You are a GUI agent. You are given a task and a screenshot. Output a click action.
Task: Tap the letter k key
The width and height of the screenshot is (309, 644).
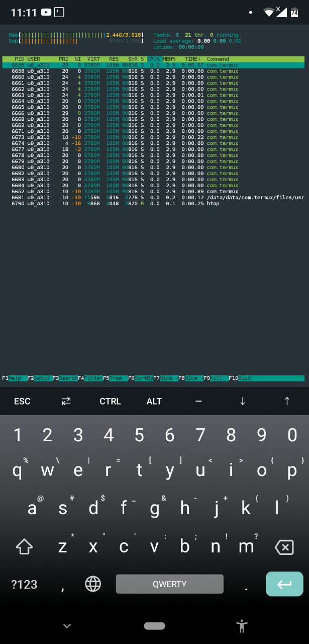point(246,509)
